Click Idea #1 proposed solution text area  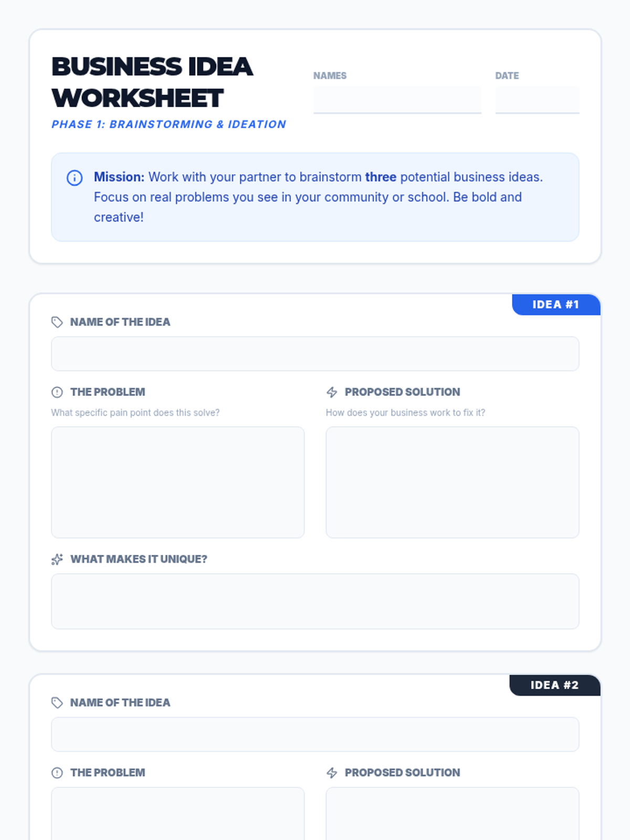(x=452, y=482)
